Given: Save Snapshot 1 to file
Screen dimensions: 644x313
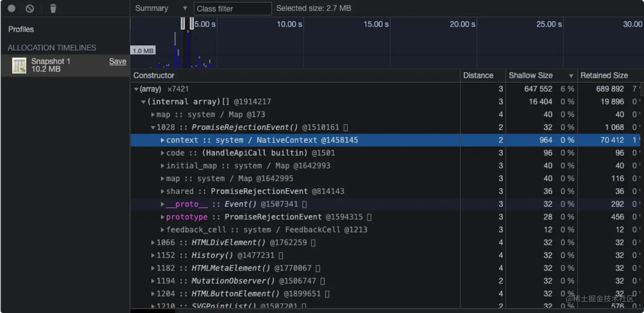Looking at the screenshot, I should [118, 61].
